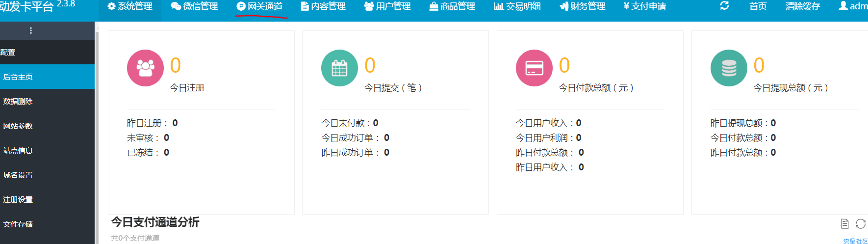Click 今日成功订单 statistic row

(356, 137)
